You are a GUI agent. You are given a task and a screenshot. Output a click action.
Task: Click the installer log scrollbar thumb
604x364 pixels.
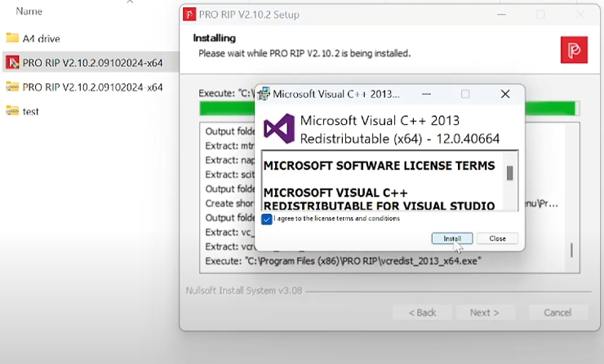pyautogui.click(x=571, y=250)
